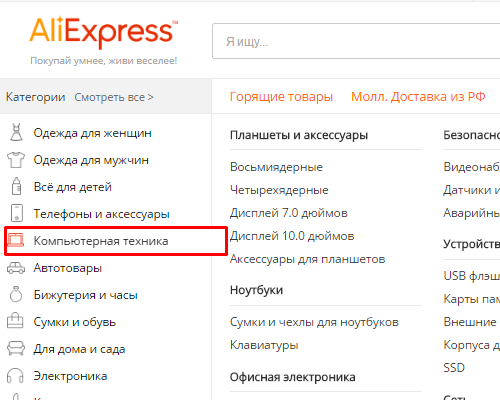Open 'Смотреть все >' categories link
This screenshot has height=400, width=500.
tap(114, 97)
